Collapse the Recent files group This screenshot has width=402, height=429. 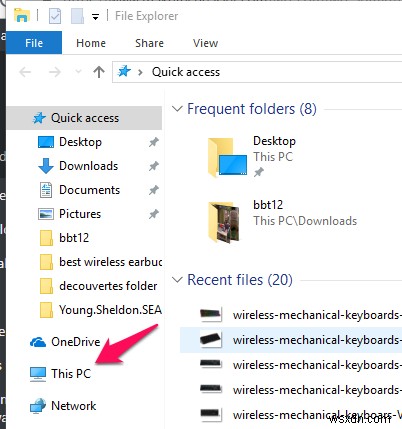pos(177,280)
